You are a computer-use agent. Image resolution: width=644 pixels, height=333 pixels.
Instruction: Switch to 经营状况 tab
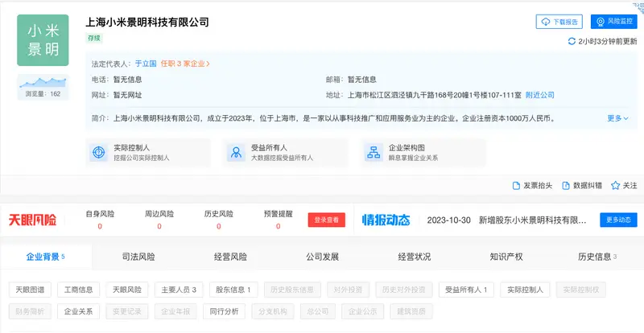point(415,257)
